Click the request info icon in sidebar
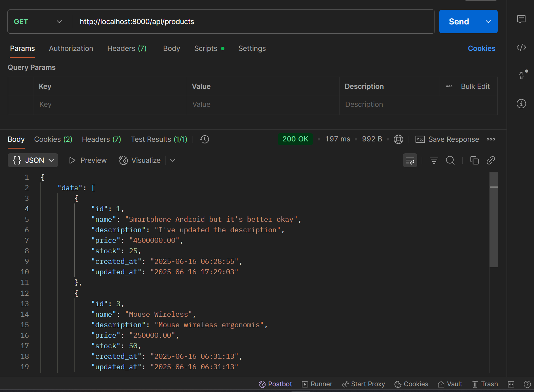Viewport: 534px width, 392px height. [521, 104]
